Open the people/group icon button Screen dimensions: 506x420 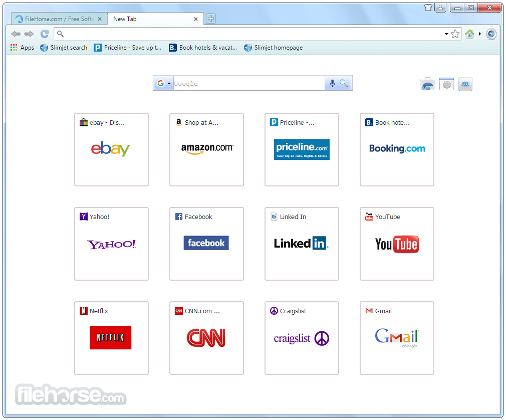465,84
